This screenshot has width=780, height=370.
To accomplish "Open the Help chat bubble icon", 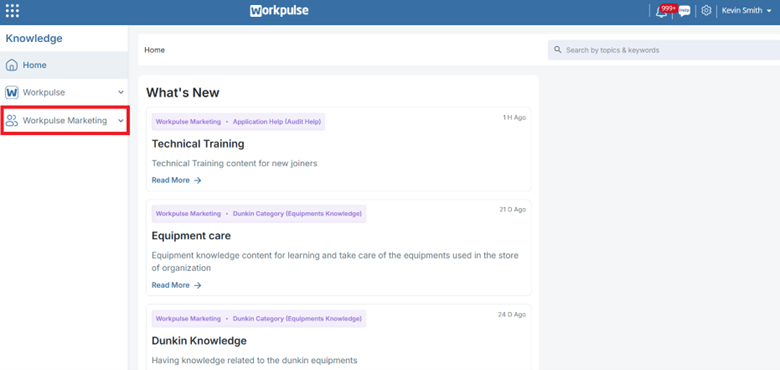I will click(684, 11).
